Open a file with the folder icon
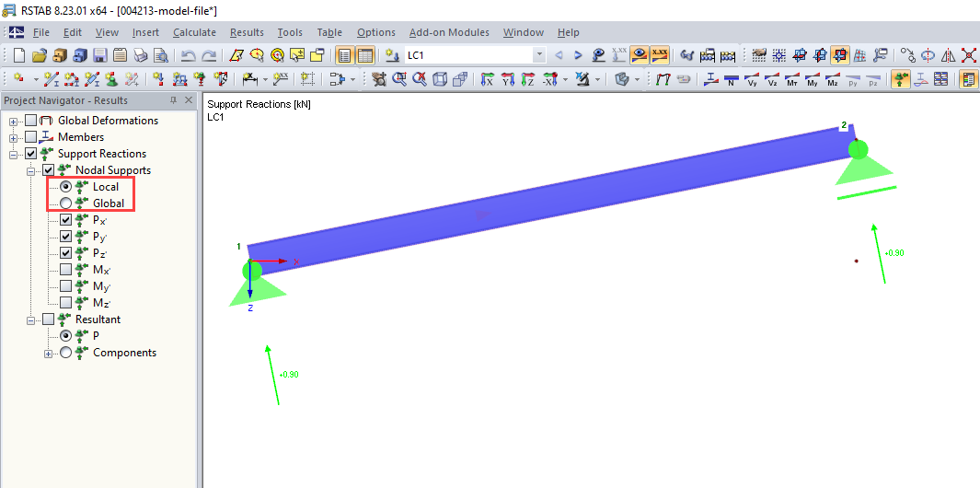 [x=40, y=55]
